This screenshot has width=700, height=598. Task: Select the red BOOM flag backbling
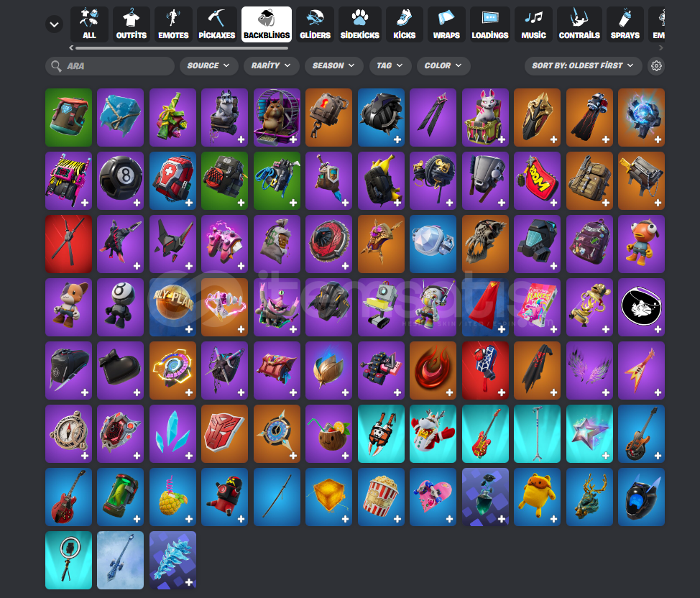(537, 181)
